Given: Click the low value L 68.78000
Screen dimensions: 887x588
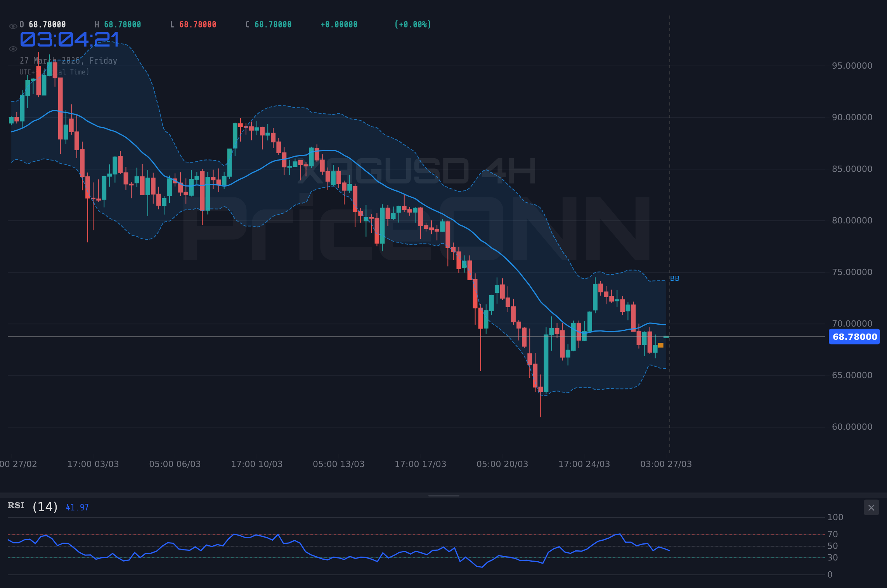Looking at the screenshot, I should (x=193, y=24).
